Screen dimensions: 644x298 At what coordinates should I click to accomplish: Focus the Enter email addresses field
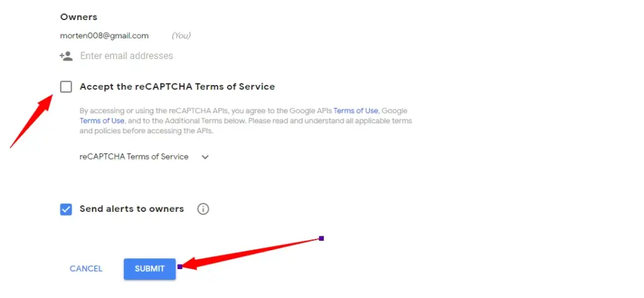click(126, 56)
